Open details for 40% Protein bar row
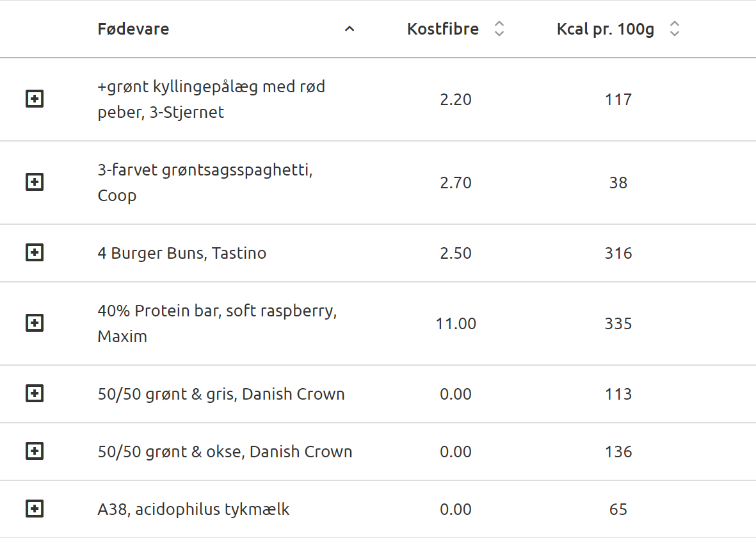This screenshot has height=538, width=756. tap(35, 323)
